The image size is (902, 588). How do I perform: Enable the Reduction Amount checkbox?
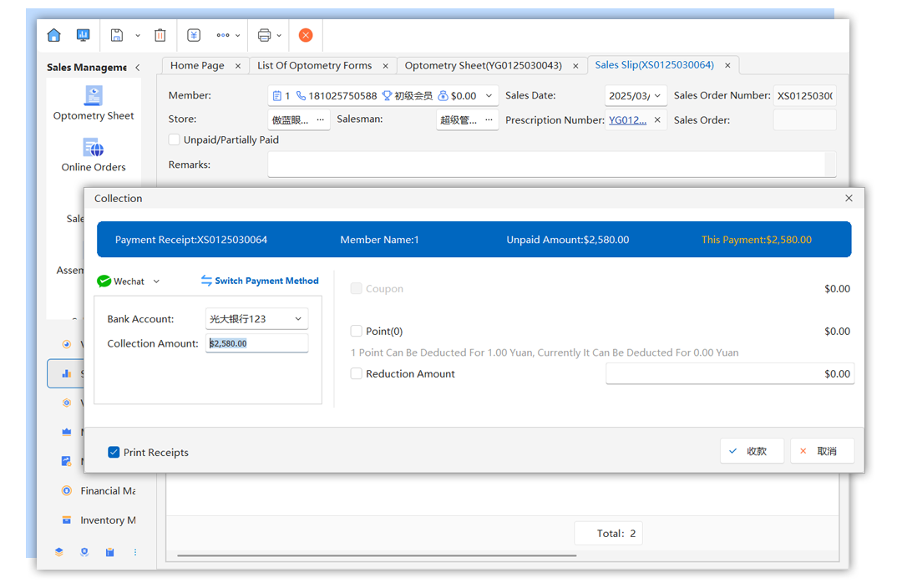pyautogui.click(x=357, y=374)
